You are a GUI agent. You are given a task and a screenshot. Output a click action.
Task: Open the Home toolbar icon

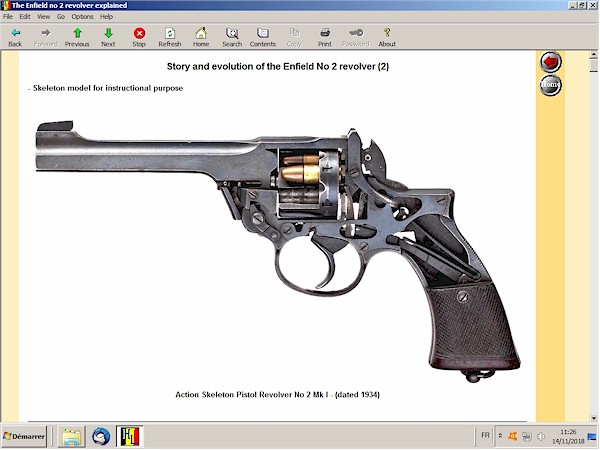click(x=201, y=37)
